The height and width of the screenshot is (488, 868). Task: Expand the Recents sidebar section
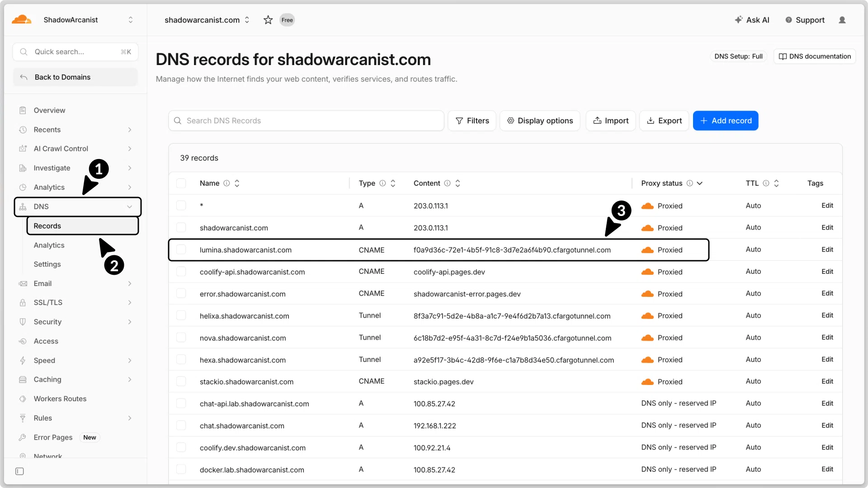[130, 130]
